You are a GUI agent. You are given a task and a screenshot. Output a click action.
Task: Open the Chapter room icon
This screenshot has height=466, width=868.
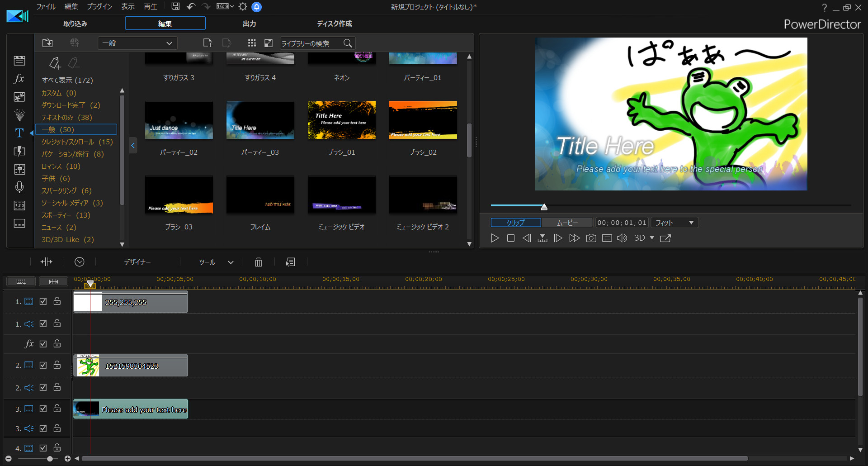tap(19, 205)
